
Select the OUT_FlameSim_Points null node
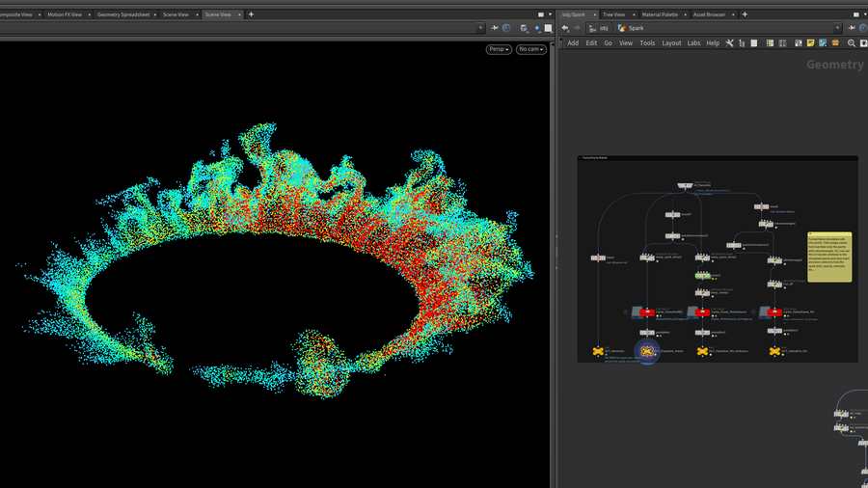click(x=647, y=352)
